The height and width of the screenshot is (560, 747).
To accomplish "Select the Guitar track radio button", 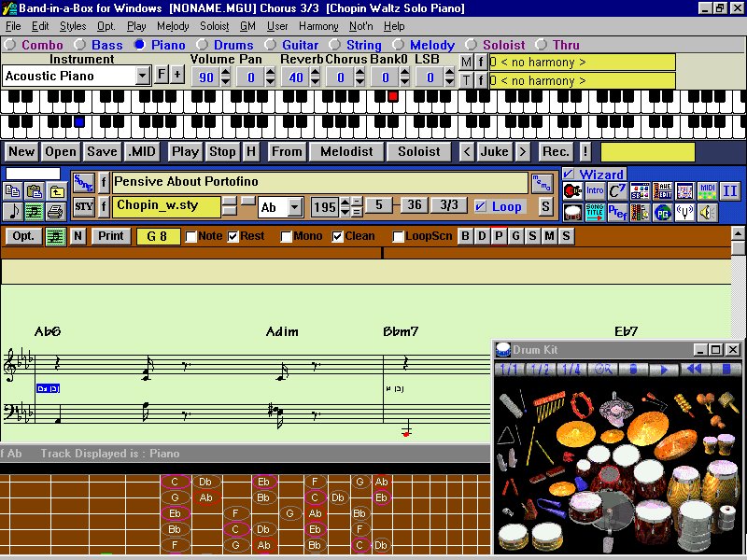I will tap(270, 45).
